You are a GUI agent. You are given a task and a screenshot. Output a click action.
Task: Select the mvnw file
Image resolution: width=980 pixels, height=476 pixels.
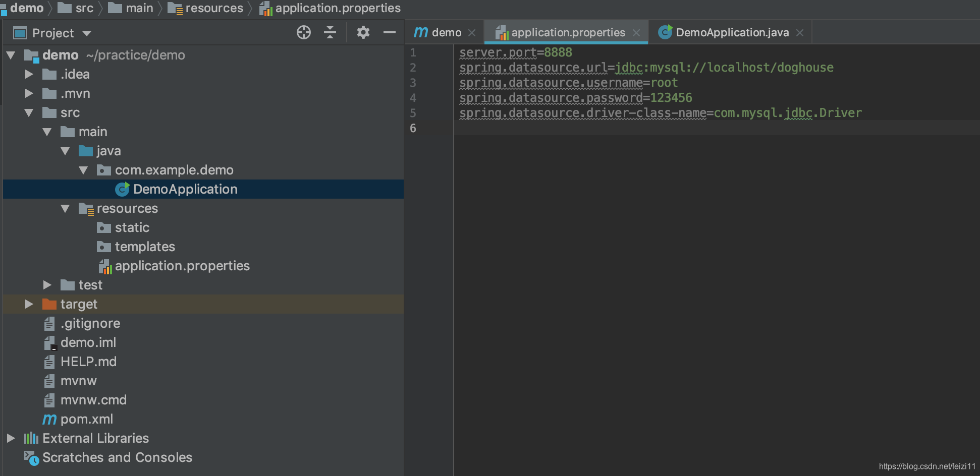78,381
